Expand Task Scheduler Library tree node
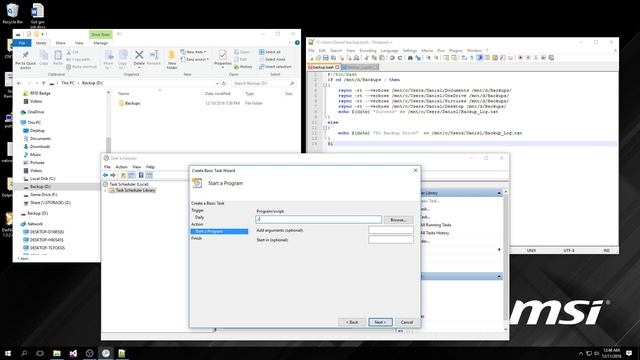 105,190
